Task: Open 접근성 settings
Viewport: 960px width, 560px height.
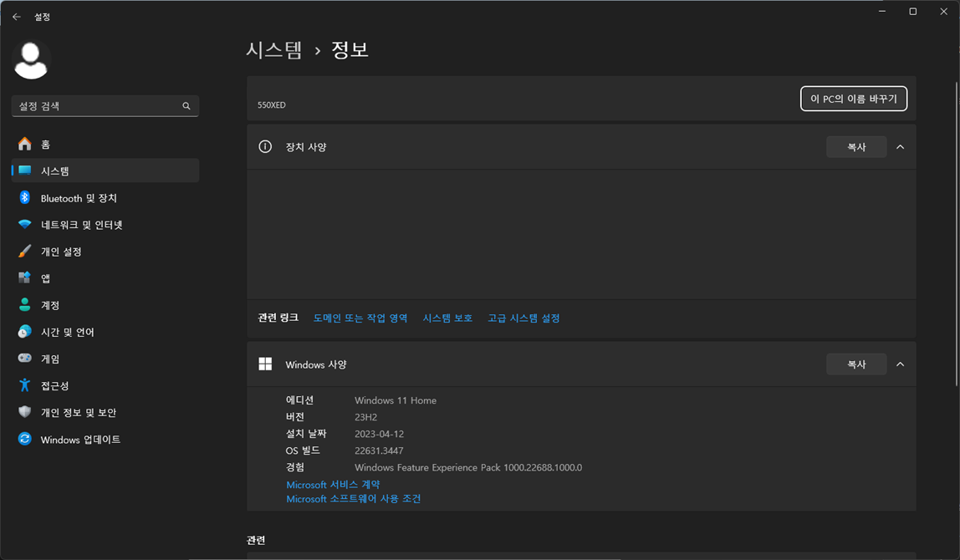Action: (105, 385)
